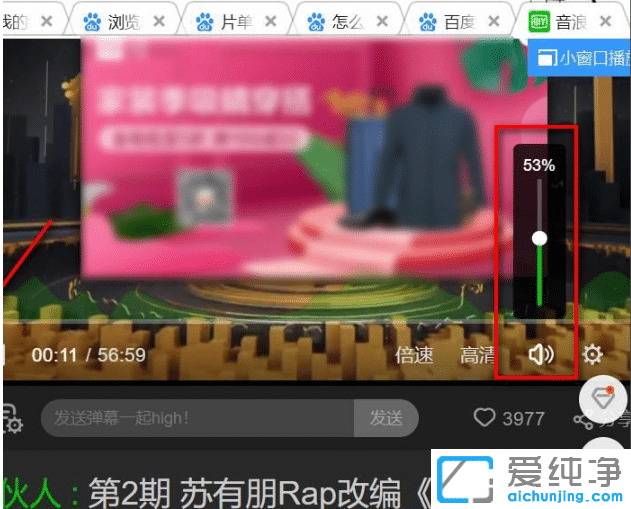The height and width of the screenshot is (509, 631).
Task: Switch to the 百度 browser tab
Action: (459, 21)
